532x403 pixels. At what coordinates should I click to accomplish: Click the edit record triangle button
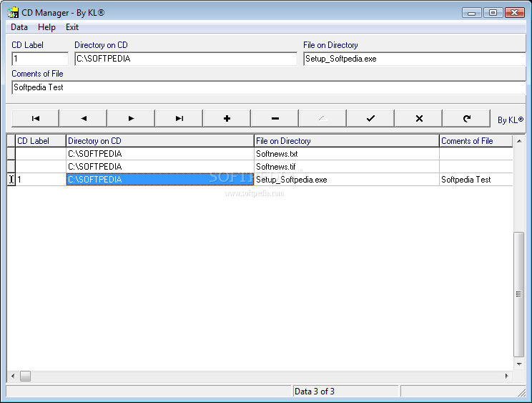coord(322,118)
